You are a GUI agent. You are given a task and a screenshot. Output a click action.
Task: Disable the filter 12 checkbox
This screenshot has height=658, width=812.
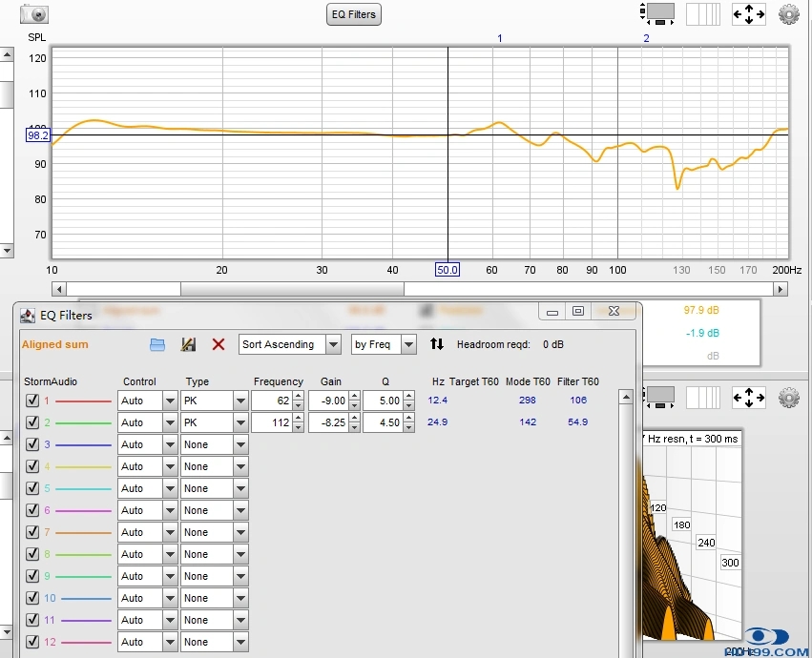[32, 642]
